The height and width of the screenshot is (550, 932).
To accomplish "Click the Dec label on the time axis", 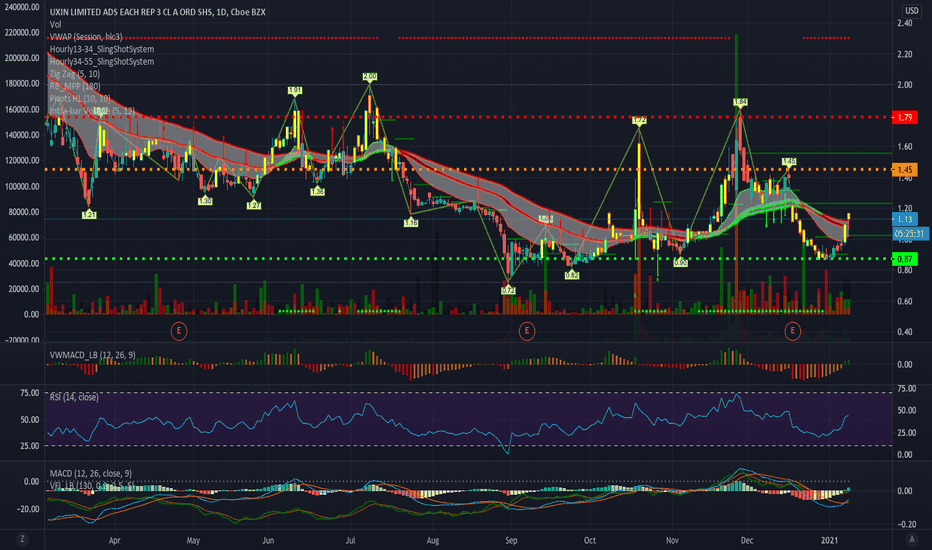I will point(747,540).
